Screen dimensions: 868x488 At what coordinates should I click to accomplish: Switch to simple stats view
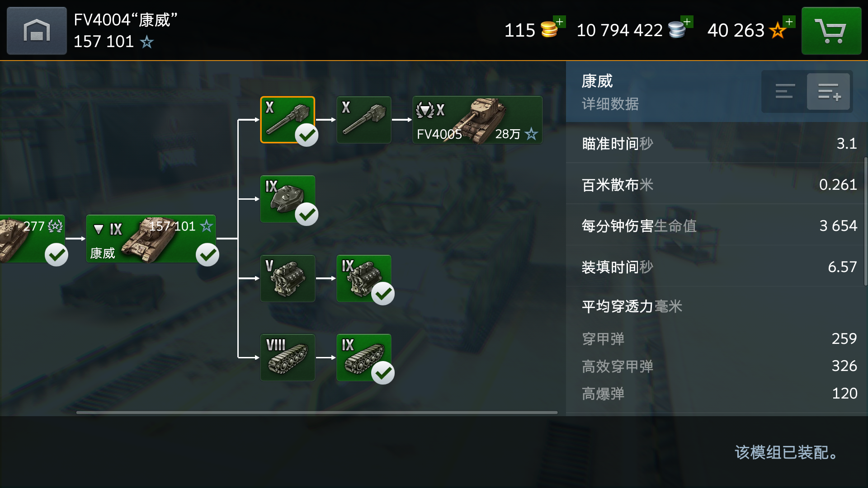784,91
